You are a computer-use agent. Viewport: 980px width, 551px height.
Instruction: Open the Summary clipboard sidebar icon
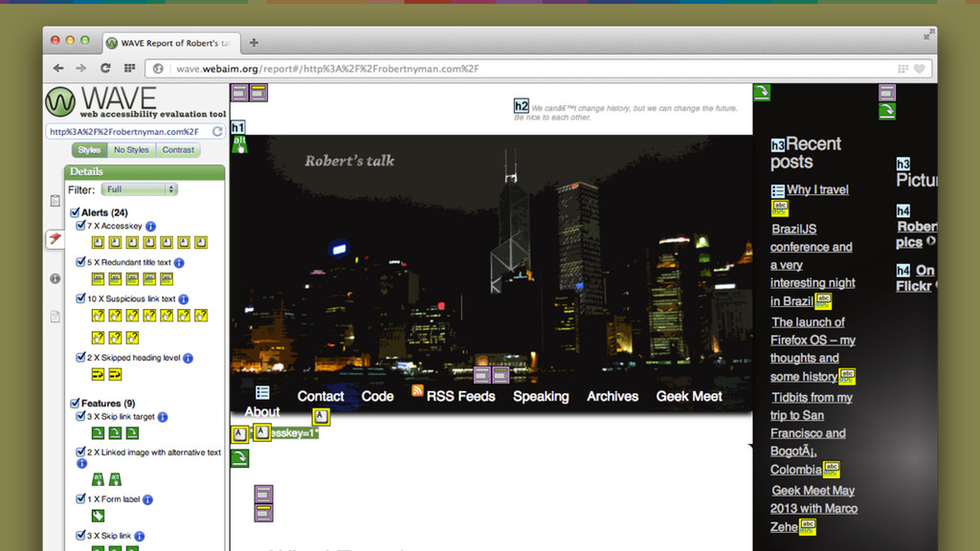point(55,201)
